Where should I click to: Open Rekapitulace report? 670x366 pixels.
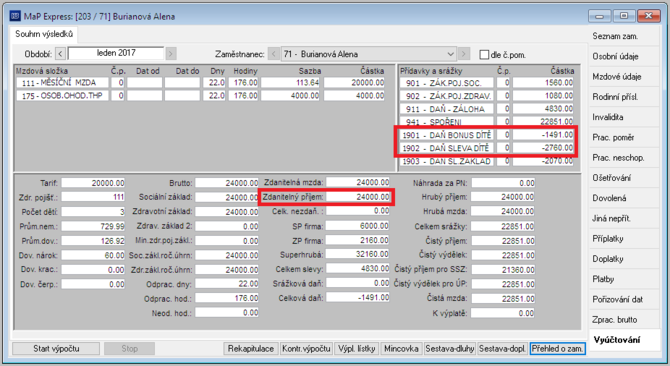250,348
